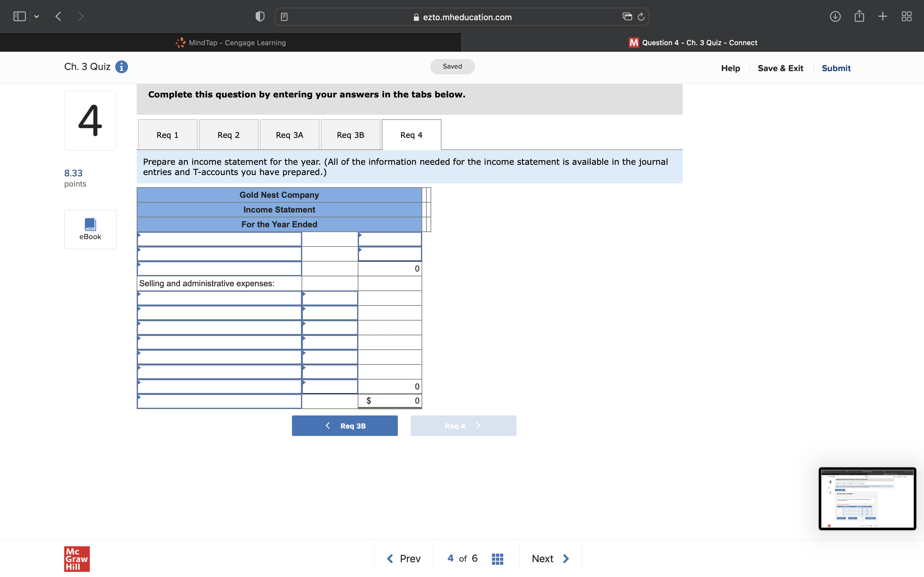Image resolution: width=924 pixels, height=577 pixels.
Task: Open the question map grid icon near page count
Action: (497, 558)
